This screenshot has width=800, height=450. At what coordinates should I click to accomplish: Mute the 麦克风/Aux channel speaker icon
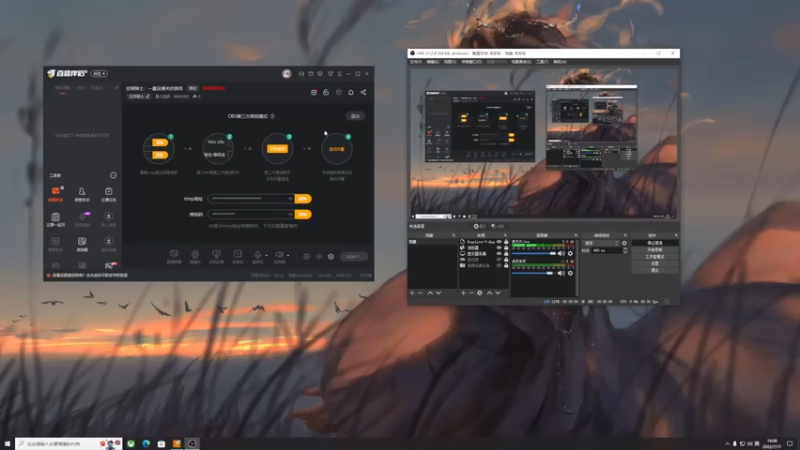pyautogui.click(x=561, y=254)
